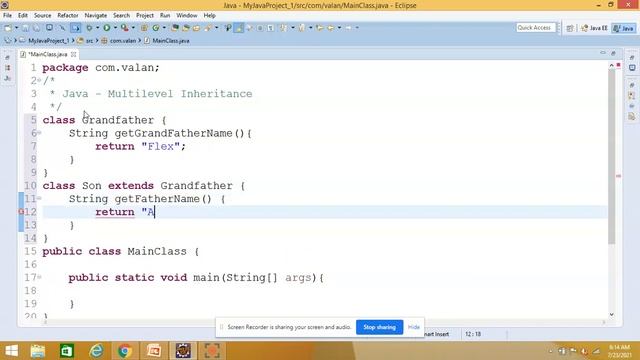Click the Open Type toolbar icon
The image size is (640, 360).
tap(186, 28)
